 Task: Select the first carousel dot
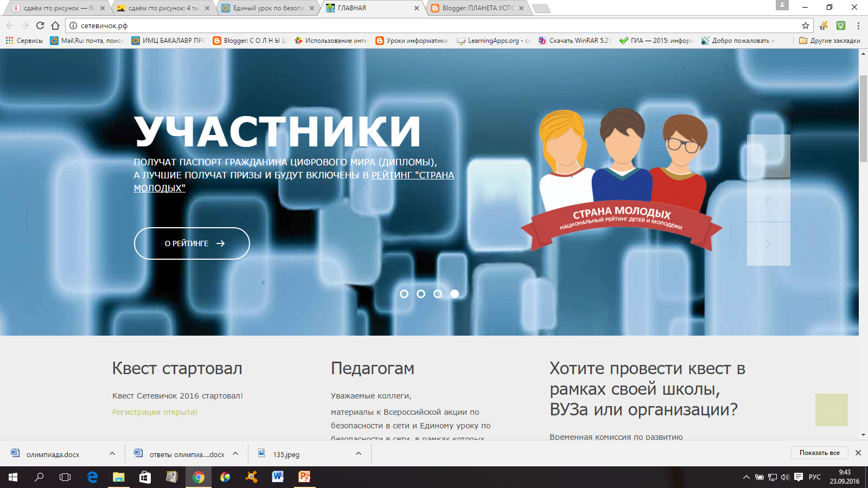[x=404, y=294]
